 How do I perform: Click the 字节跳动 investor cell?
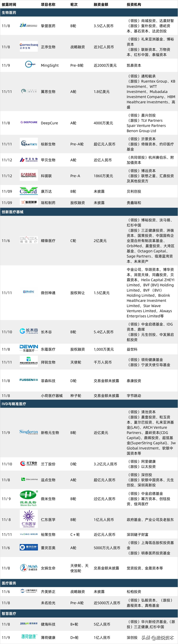[x=134, y=396]
